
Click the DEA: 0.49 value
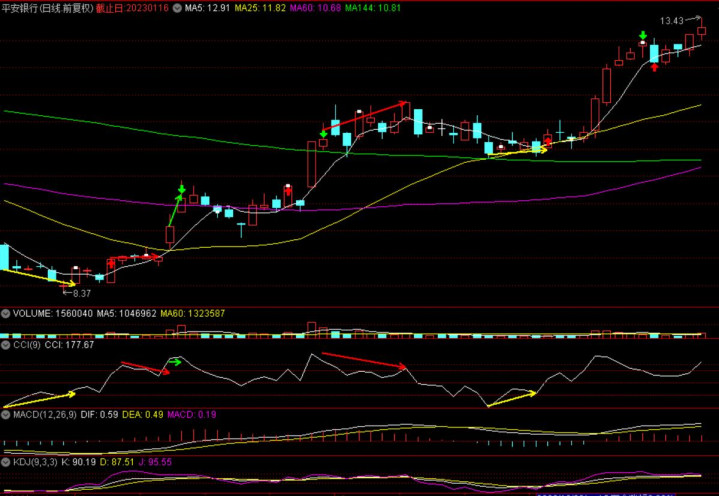pyautogui.click(x=143, y=415)
